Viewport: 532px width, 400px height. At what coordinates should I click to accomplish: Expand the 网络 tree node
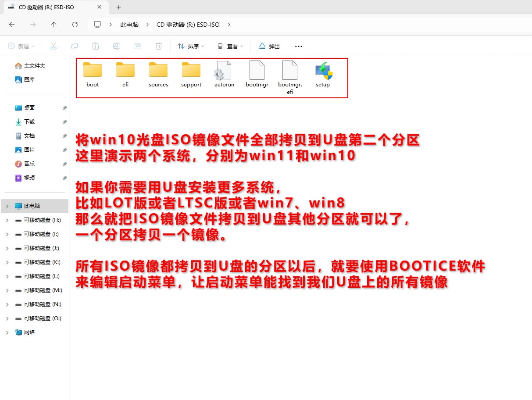[7, 332]
